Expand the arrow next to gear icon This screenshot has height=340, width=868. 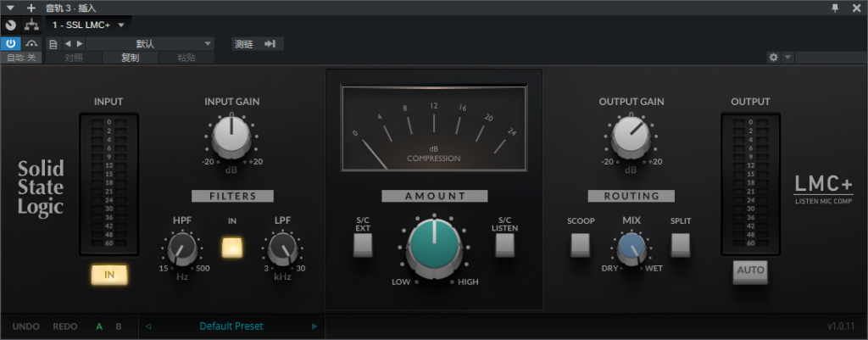click(787, 57)
